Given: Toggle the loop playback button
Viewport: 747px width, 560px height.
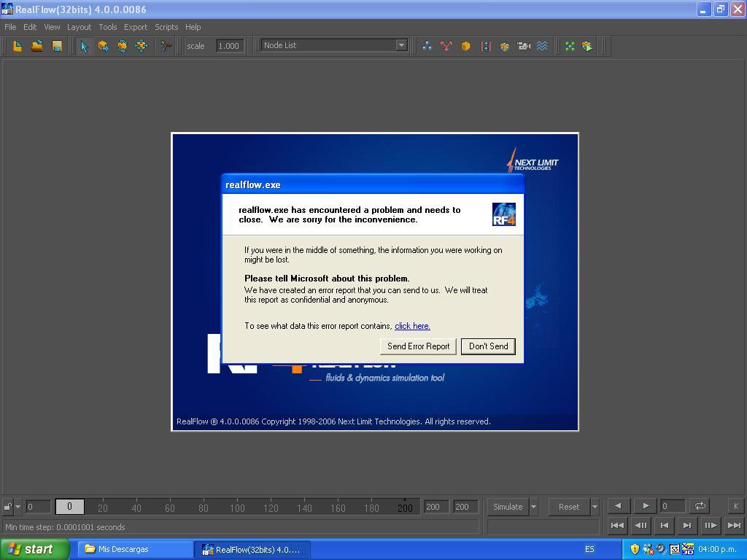Looking at the screenshot, I should (700, 506).
